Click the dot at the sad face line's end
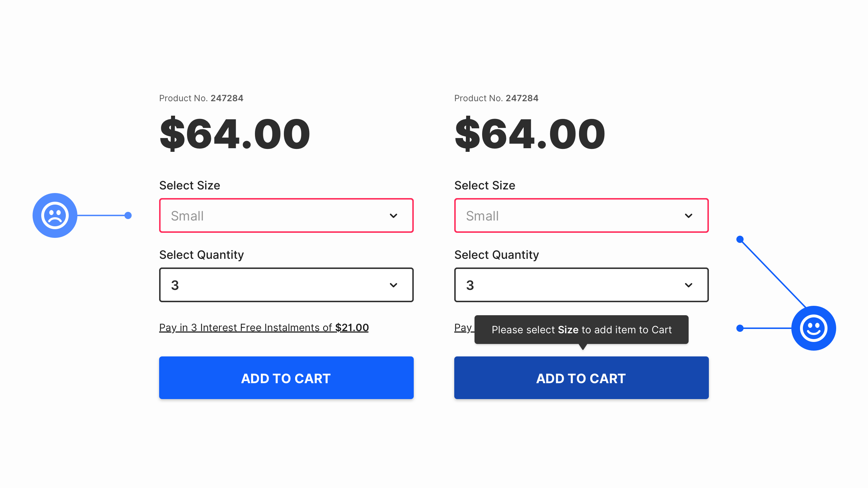 pyautogui.click(x=128, y=215)
